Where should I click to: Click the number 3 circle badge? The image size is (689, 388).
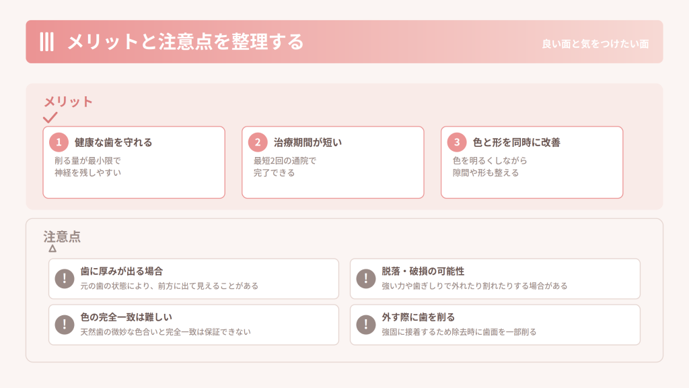pos(457,142)
